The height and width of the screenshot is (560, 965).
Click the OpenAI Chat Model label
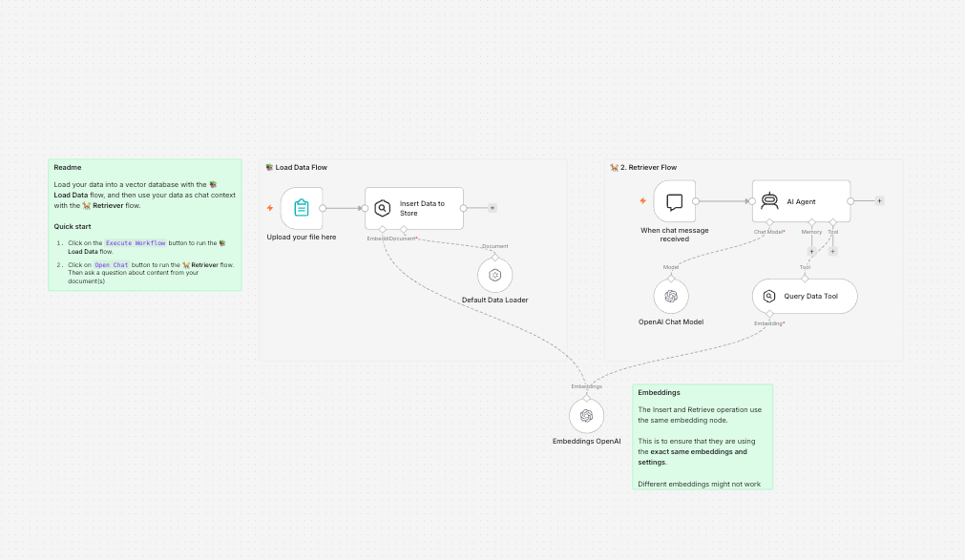click(671, 321)
